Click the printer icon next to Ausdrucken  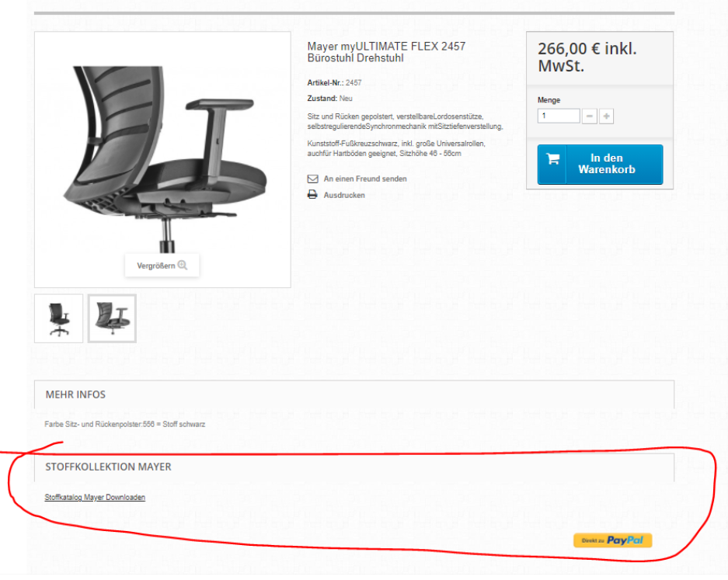(312, 194)
